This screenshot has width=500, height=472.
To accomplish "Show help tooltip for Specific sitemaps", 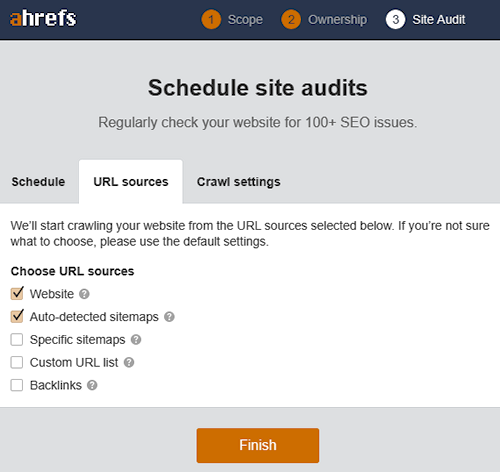I will coord(136,340).
